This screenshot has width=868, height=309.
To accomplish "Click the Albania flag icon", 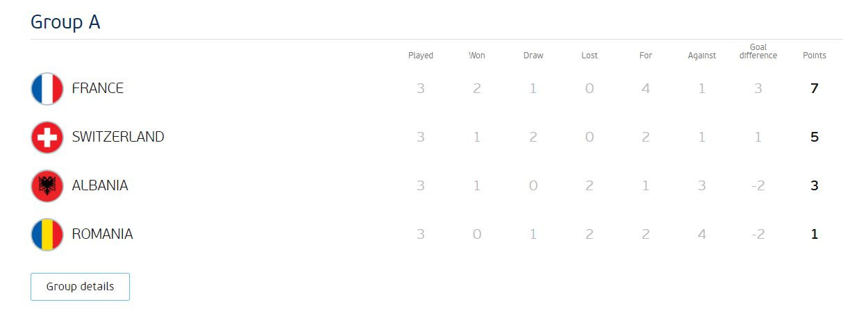I will pos(47,186).
